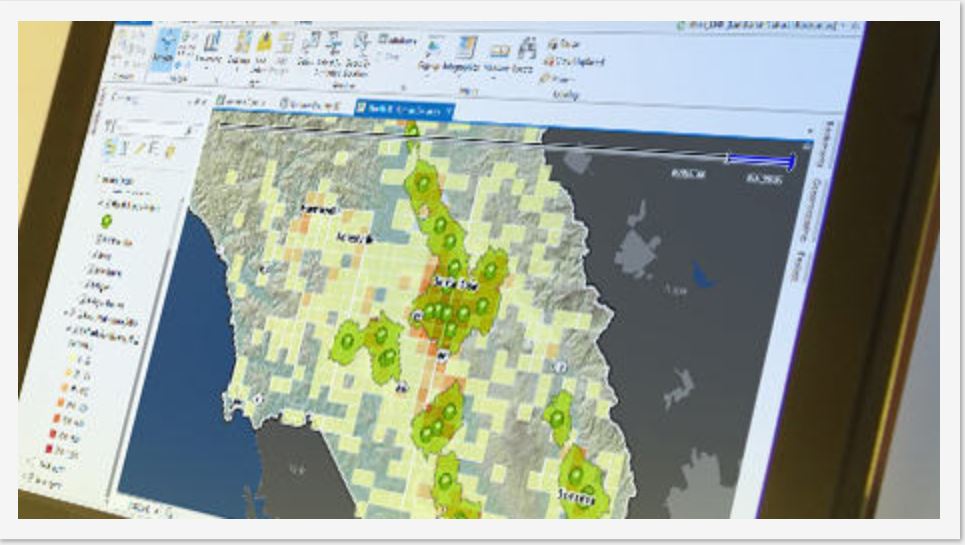Switch to the first map view tab
Screen dimensions: 965x545
click(x=240, y=102)
